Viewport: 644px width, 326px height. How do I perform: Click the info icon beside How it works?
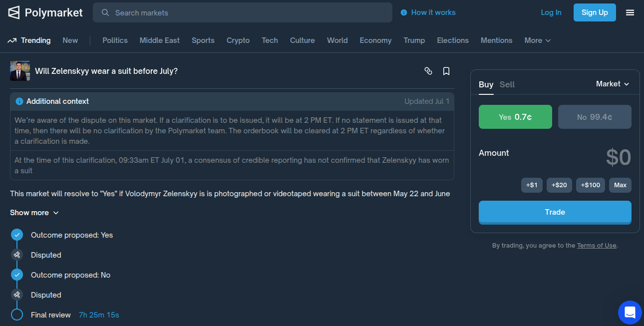coord(404,12)
